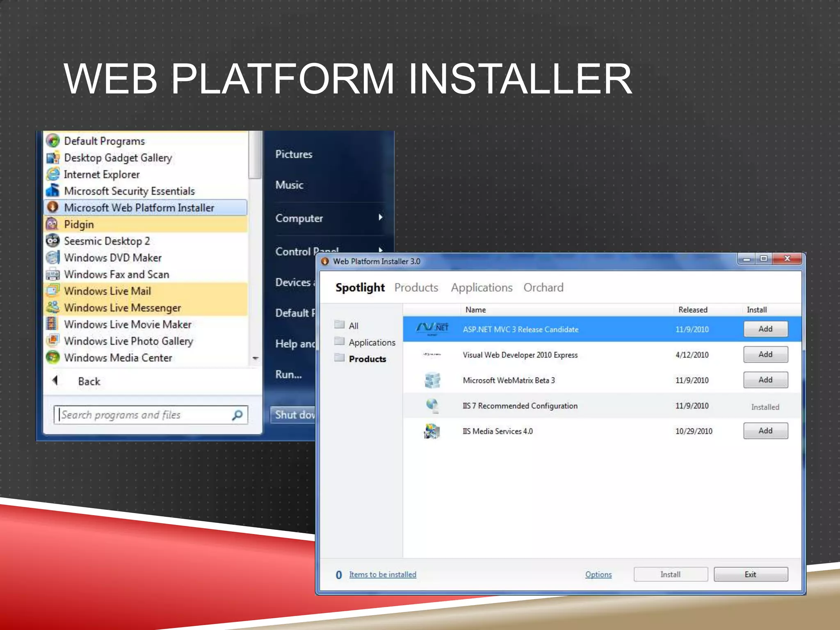Click the ASP.NET MVC 3 product icon
This screenshot has height=630, width=840.
pyautogui.click(x=432, y=329)
